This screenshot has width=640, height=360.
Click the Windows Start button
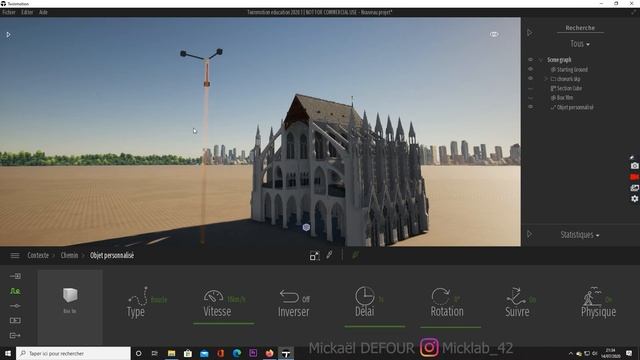tap(8, 353)
